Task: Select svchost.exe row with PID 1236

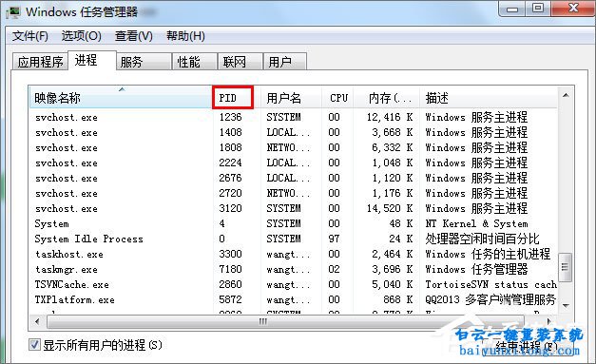Action: point(293,117)
